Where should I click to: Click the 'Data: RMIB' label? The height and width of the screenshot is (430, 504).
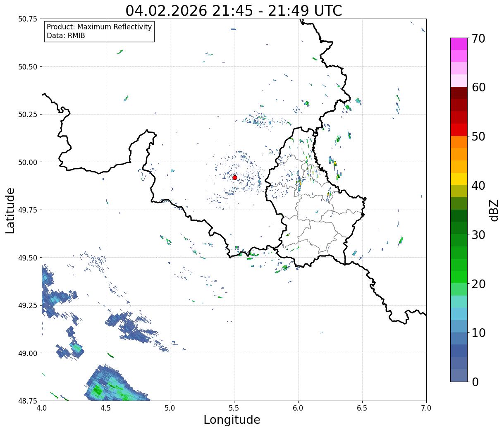point(66,36)
